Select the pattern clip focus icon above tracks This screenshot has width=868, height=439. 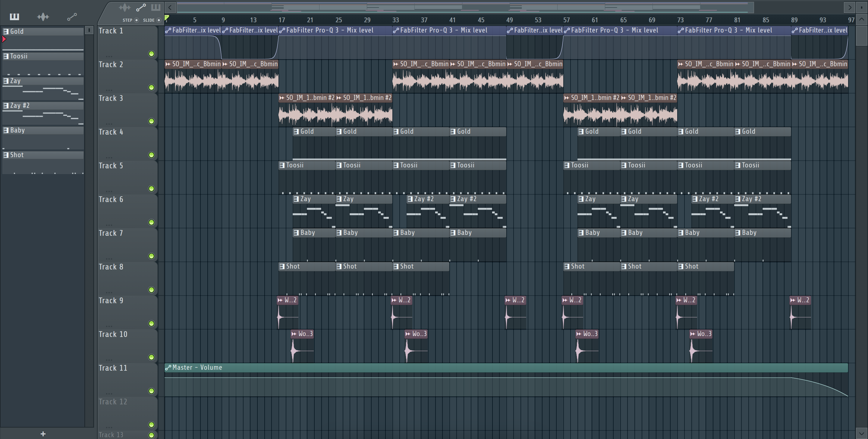156,7
